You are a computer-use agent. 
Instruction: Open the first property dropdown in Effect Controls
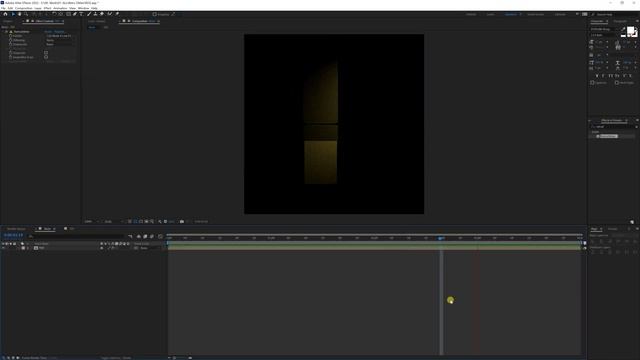point(60,36)
